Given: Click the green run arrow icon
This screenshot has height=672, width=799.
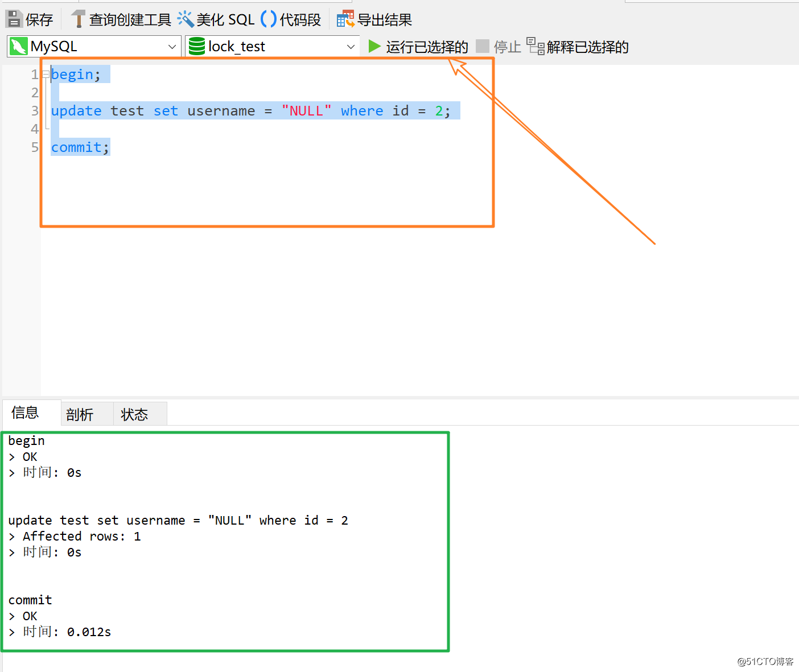Looking at the screenshot, I should pyautogui.click(x=374, y=46).
